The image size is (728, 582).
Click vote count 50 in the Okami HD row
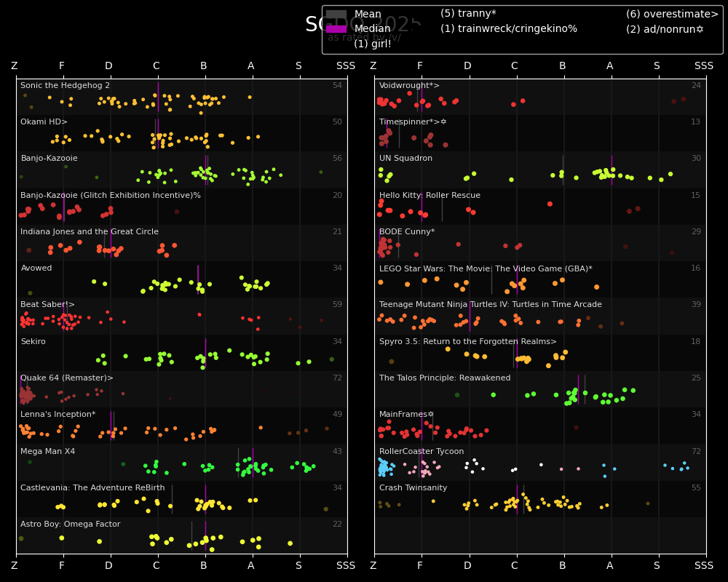(337, 121)
